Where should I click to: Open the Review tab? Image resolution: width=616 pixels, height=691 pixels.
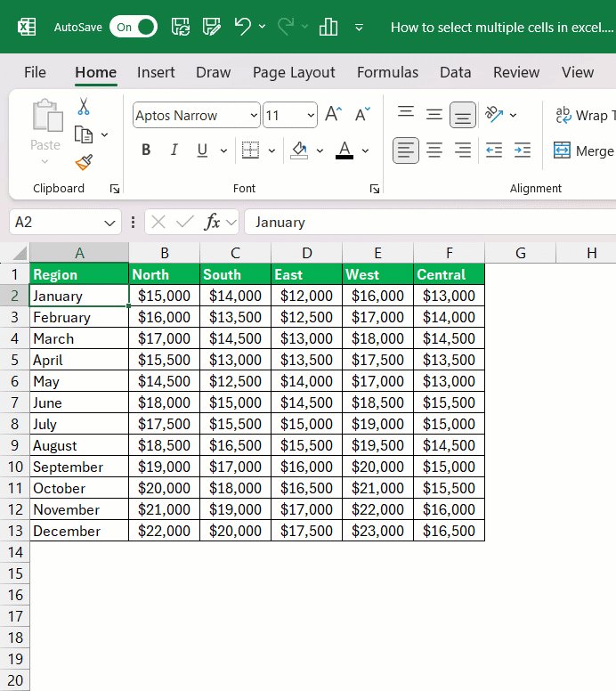[516, 72]
